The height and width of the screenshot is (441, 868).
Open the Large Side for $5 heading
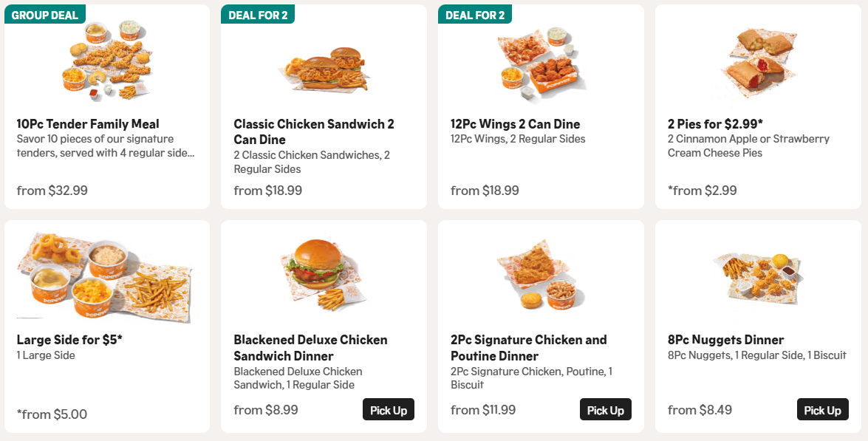(69, 340)
